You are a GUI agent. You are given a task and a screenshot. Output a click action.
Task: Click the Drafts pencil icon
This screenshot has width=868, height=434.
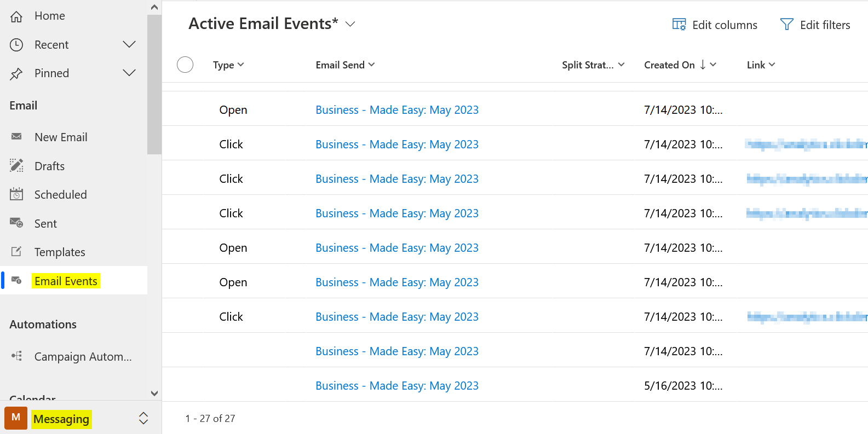(16, 166)
